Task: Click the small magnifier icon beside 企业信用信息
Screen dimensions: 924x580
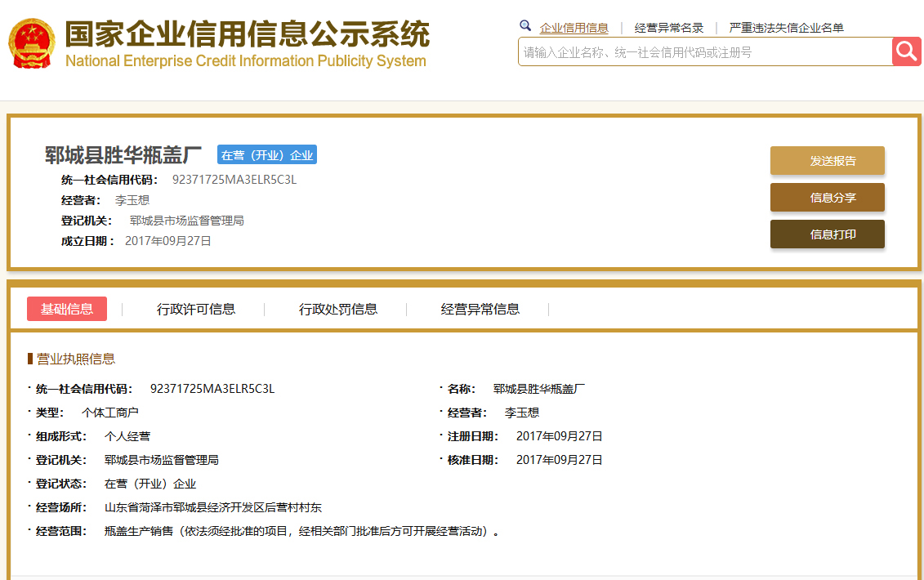Action: (525, 26)
